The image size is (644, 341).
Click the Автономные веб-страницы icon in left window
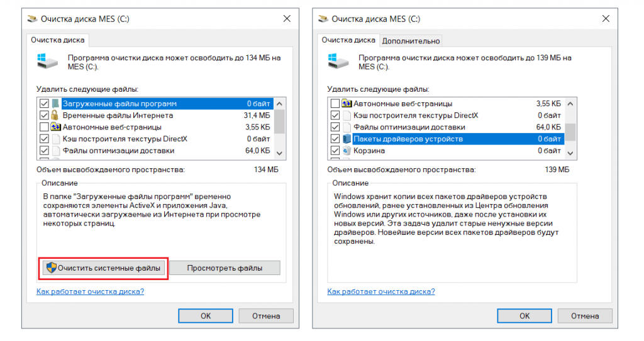(55, 127)
